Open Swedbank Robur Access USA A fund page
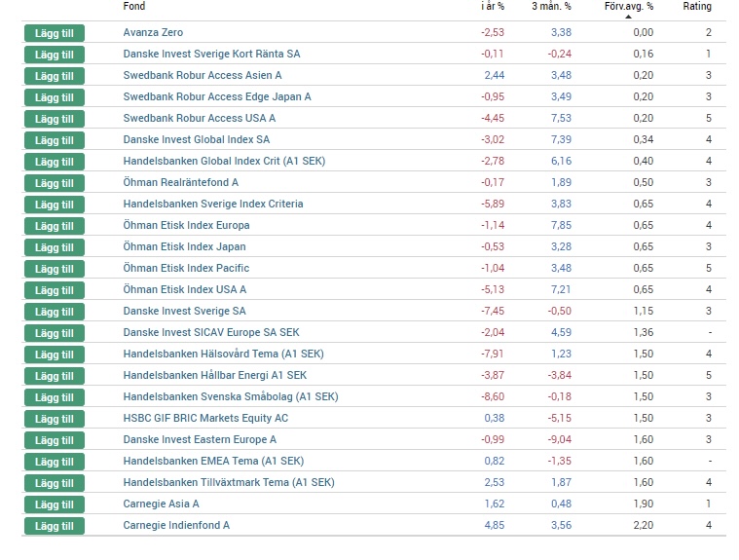The image size is (739, 560). [200, 119]
